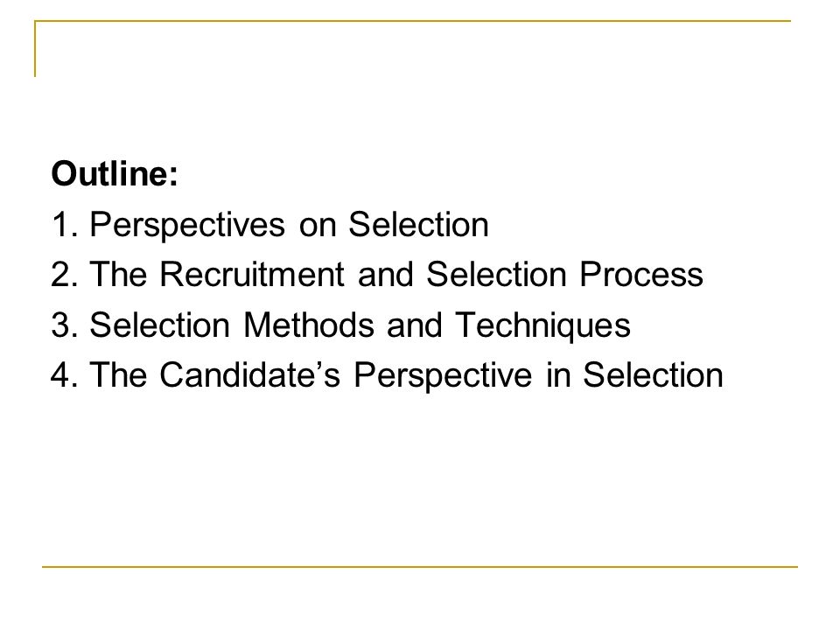
Task: Click the bold "Outline:" heading
Action: [114, 173]
